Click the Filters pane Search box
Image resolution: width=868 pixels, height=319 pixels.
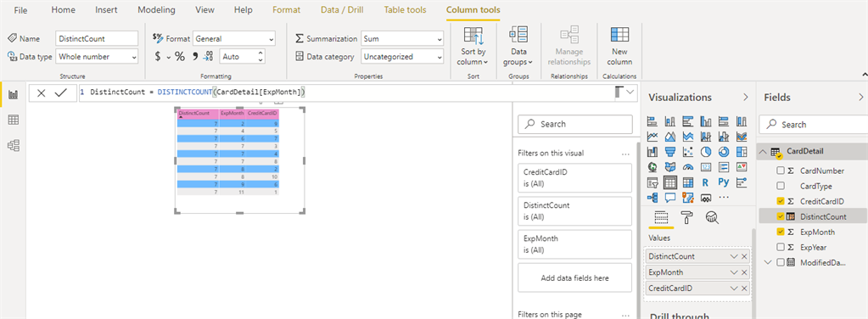[x=574, y=124]
